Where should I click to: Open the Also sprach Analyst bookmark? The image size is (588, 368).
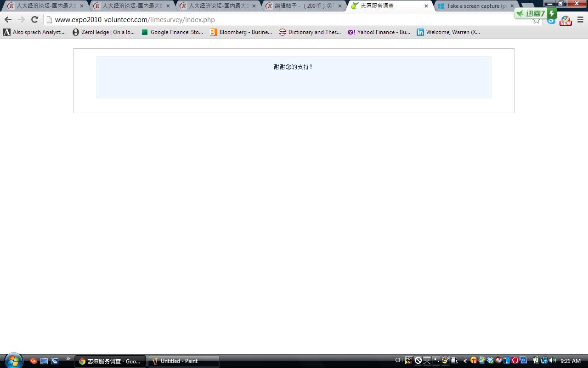click(34, 32)
